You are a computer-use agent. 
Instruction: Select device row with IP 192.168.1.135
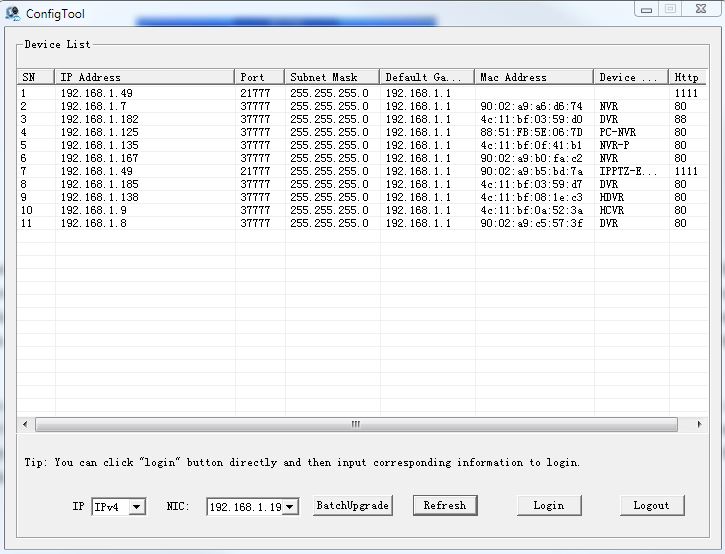click(x=362, y=145)
